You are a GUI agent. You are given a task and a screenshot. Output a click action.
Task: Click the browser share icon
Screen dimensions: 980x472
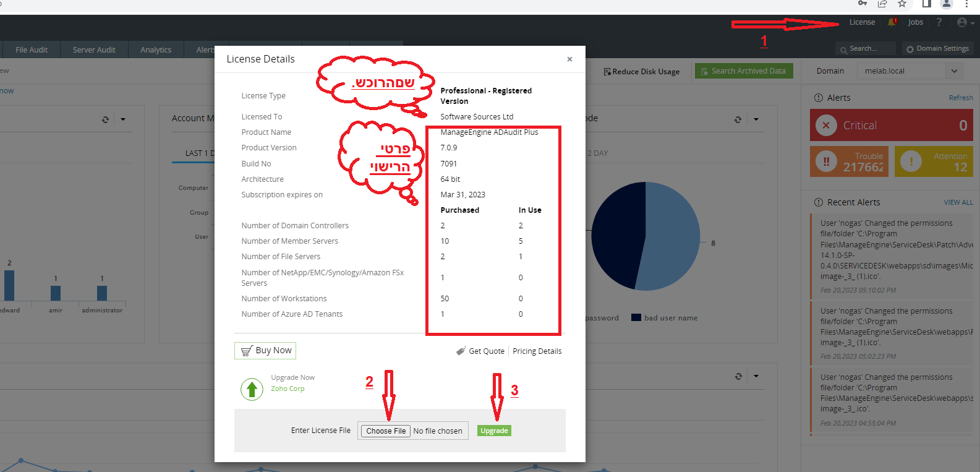click(882, 4)
